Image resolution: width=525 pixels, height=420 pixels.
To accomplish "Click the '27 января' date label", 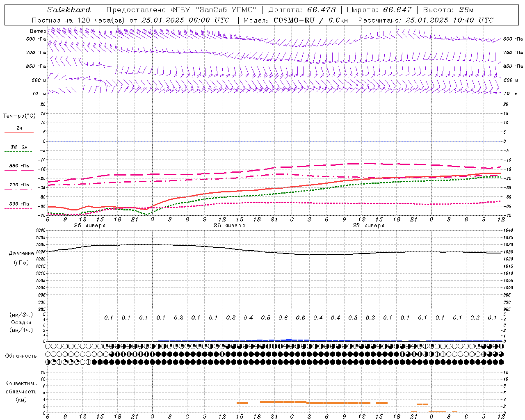I will pyautogui.click(x=369, y=226).
